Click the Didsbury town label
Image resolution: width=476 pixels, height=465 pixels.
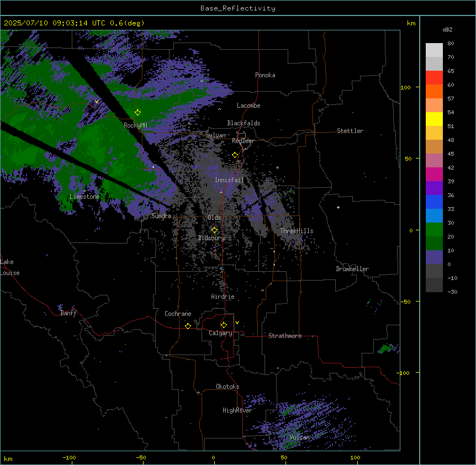tap(211, 238)
